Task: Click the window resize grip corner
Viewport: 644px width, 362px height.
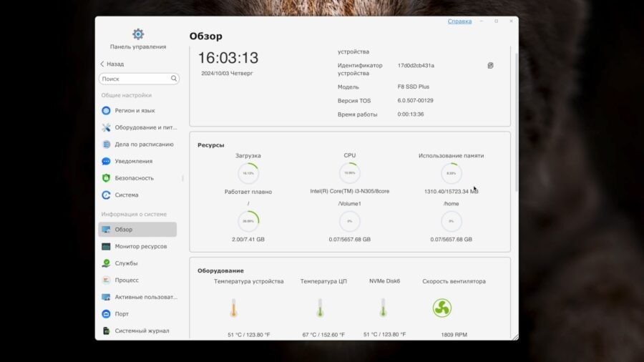Action: pyautogui.click(x=515, y=337)
